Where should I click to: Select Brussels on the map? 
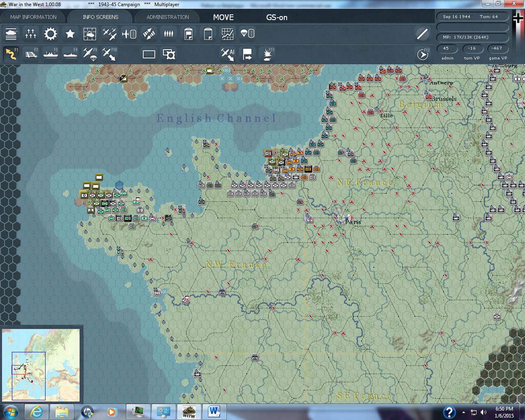tap(444, 99)
